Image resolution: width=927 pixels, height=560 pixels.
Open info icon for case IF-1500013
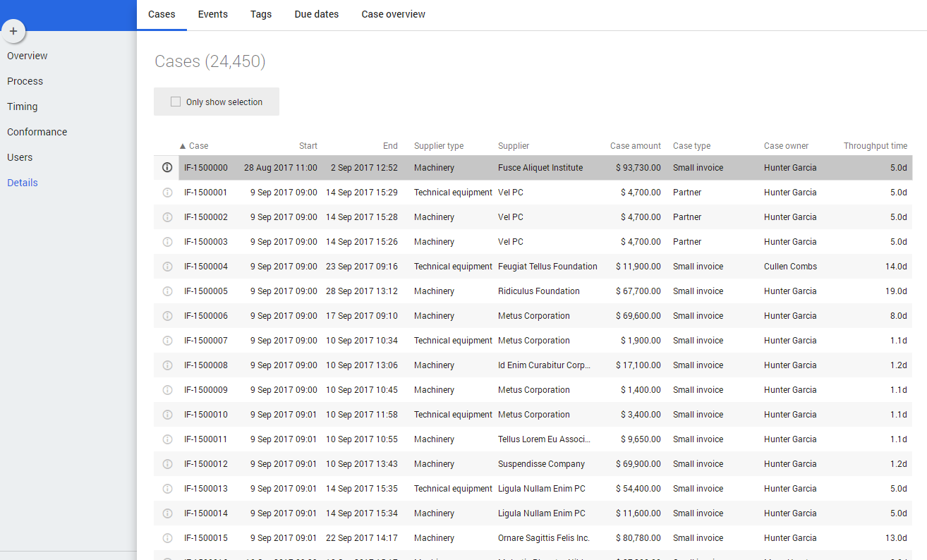[167, 489]
